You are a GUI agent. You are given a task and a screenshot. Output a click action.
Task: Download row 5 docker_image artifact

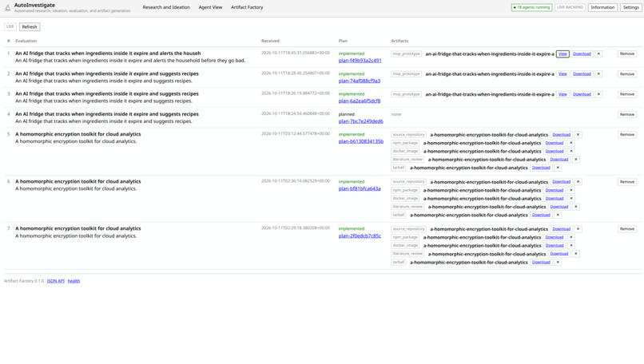click(555, 151)
